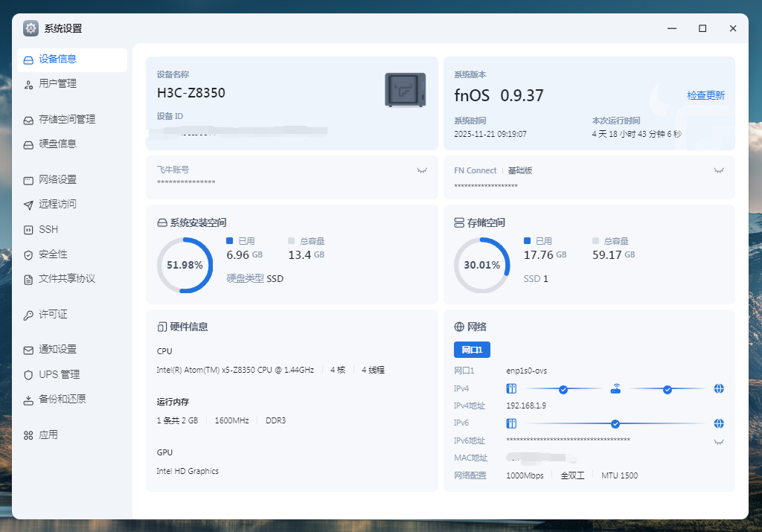Open 备份和还原 from the sidebar
The height and width of the screenshot is (532, 762).
point(63,399)
